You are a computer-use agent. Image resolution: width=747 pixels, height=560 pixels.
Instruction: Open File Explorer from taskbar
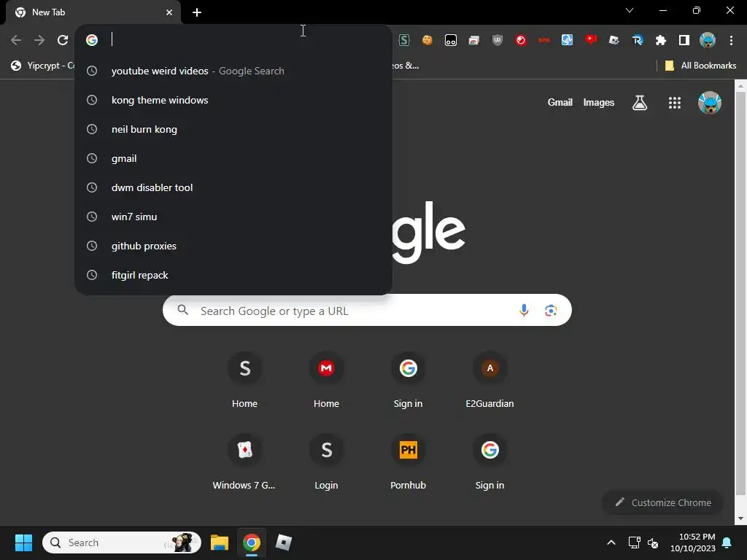(x=220, y=542)
